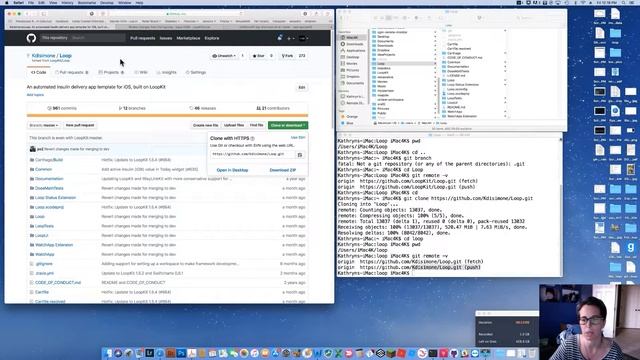Click Find file button

coord(257,125)
